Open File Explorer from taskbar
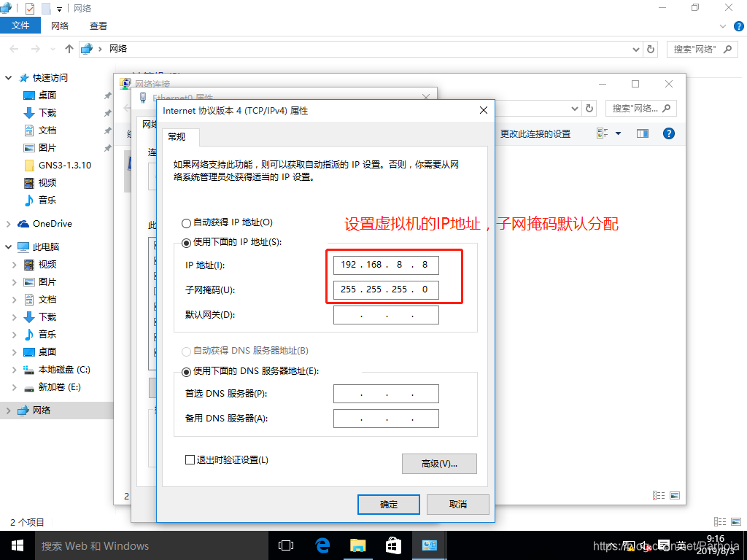This screenshot has width=747, height=560. pos(357,545)
